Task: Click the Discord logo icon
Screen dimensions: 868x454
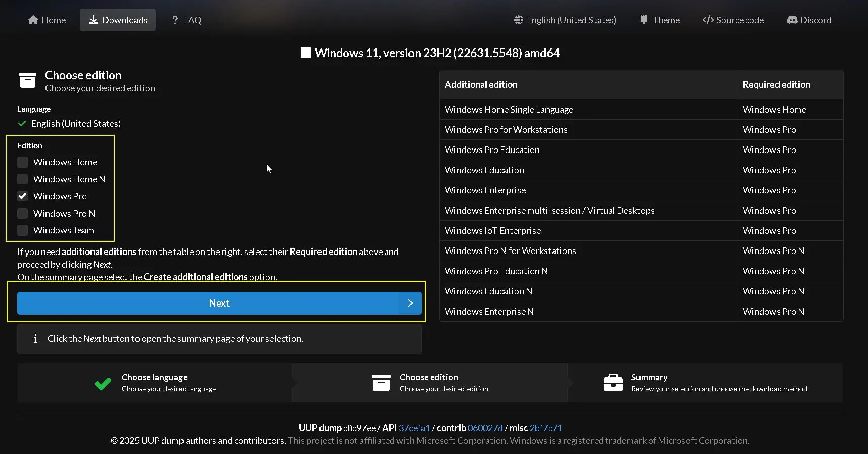Action: tap(792, 20)
